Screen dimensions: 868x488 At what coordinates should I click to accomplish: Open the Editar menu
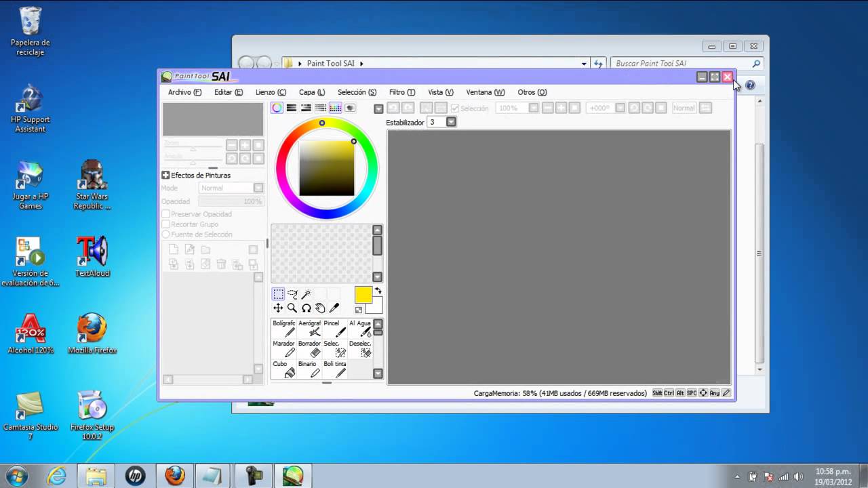point(228,92)
